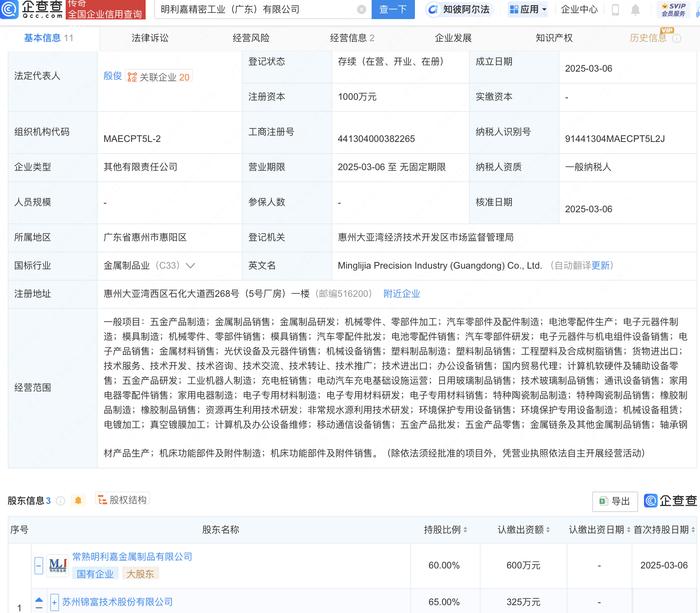Sort by 认缴出资额 column arrows

click(x=548, y=530)
